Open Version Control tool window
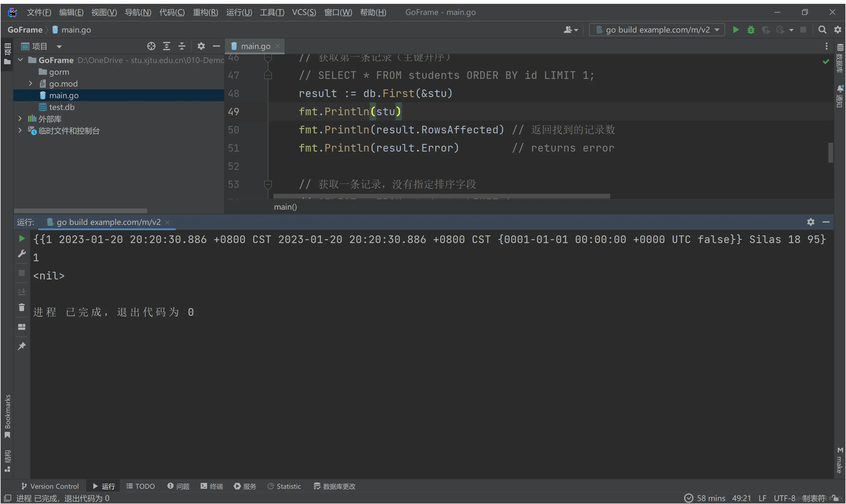This screenshot has width=846, height=504. 50,486
